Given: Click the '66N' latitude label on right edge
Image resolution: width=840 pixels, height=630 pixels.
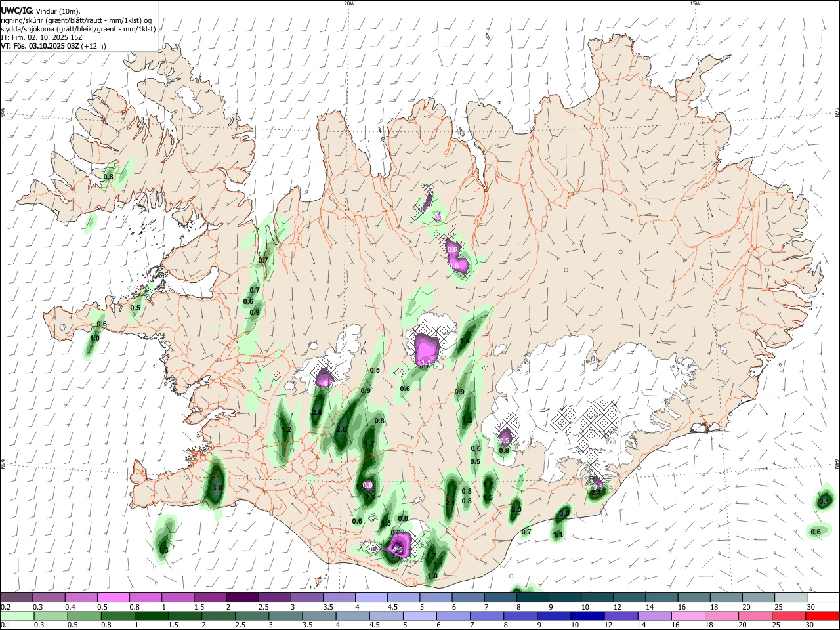Looking at the screenshot, I should click(837, 112).
